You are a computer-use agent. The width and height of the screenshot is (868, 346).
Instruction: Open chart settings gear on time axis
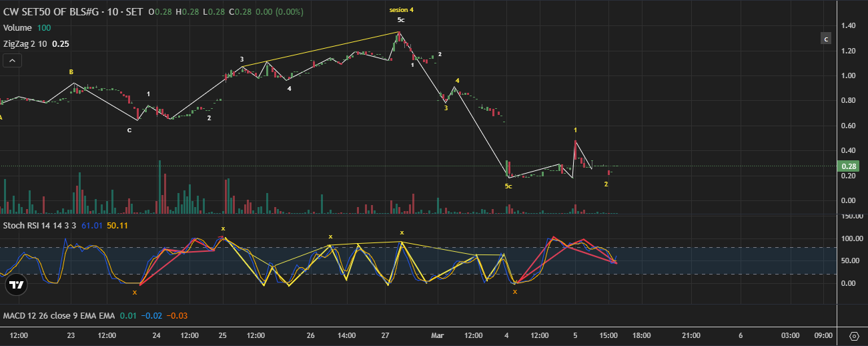coord(853,335)
